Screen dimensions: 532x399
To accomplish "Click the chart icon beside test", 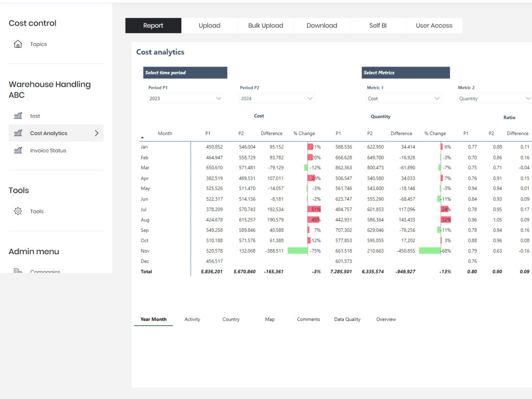I will (x=18, y=115).
